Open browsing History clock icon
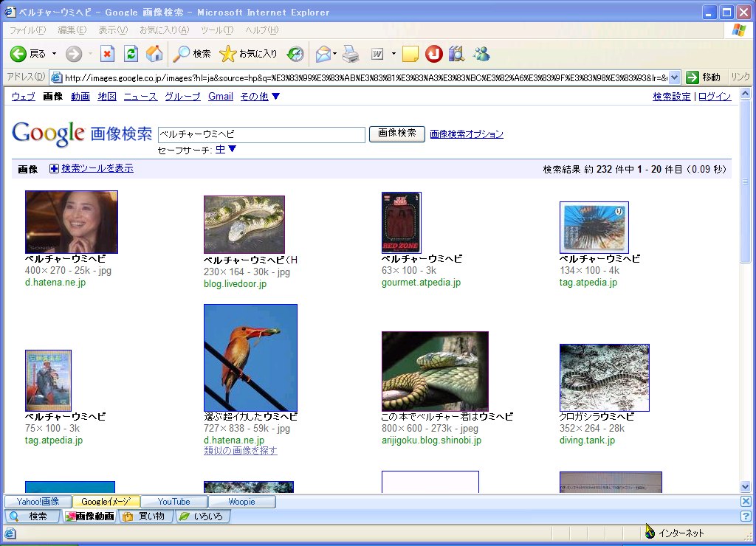The width and height of the screenshot is (756, 546). pos(295,53)
